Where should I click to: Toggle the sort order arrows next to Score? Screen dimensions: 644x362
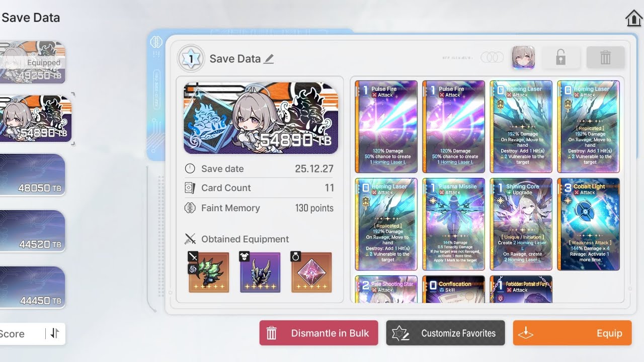coord(55,333)
